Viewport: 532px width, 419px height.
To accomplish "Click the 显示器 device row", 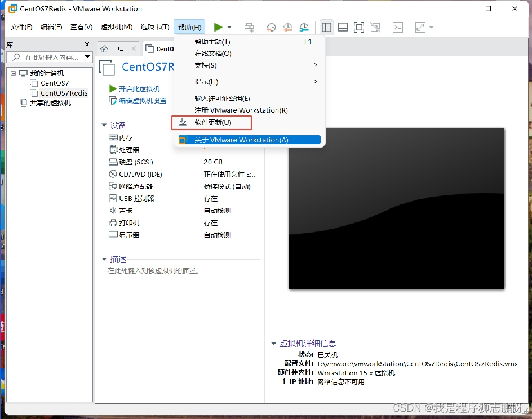I will [x=124, y=235].
